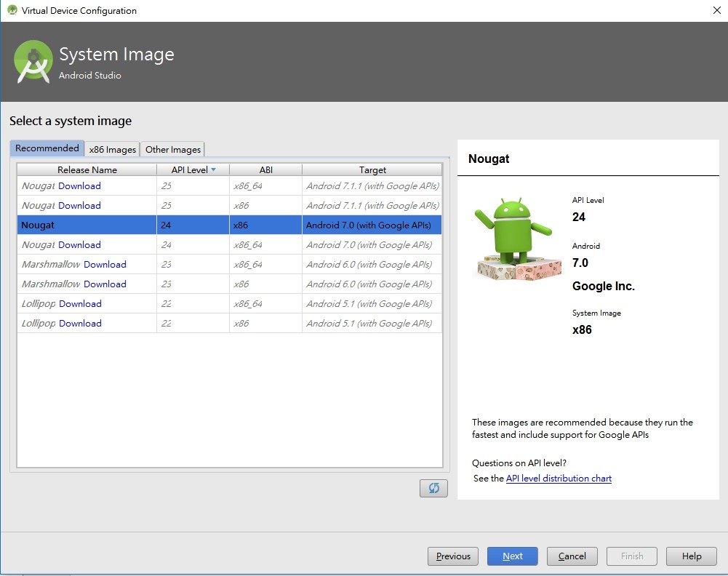Download Marshmallow x86 image
Screen dimensions: 728x576
(105, 284)
